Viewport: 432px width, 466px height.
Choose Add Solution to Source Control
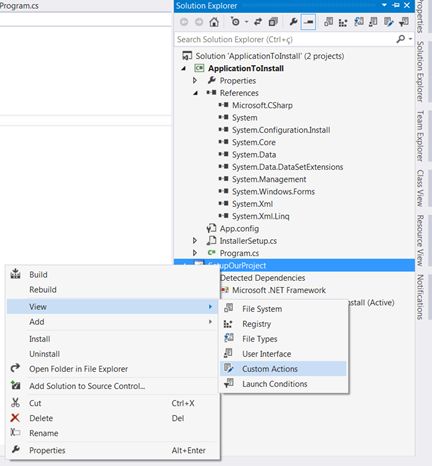[112, 386]
